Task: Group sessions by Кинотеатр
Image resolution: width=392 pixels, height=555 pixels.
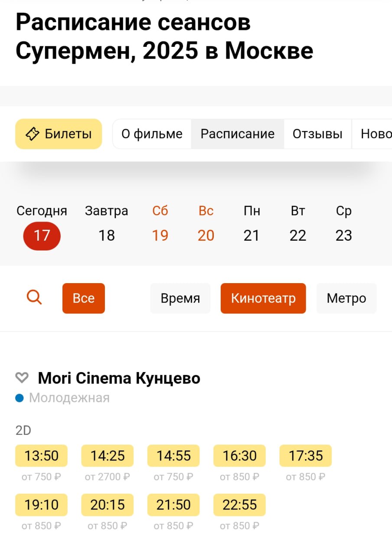Action: [x=263, y=298]
